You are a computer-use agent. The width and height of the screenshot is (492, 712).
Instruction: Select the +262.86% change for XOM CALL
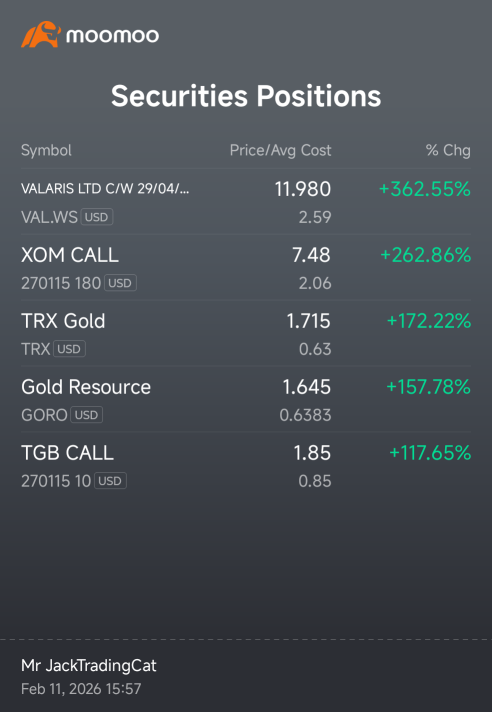point(426,255)
